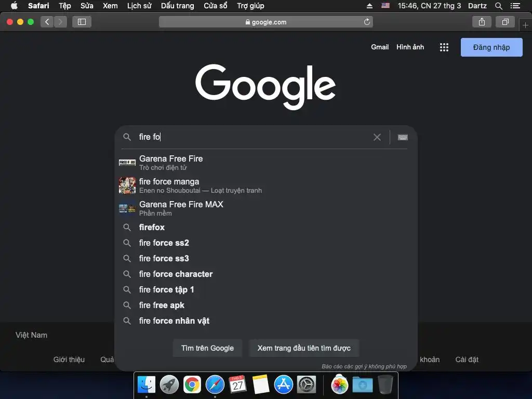Click the eject icon in menu bar

pos(369,6)
